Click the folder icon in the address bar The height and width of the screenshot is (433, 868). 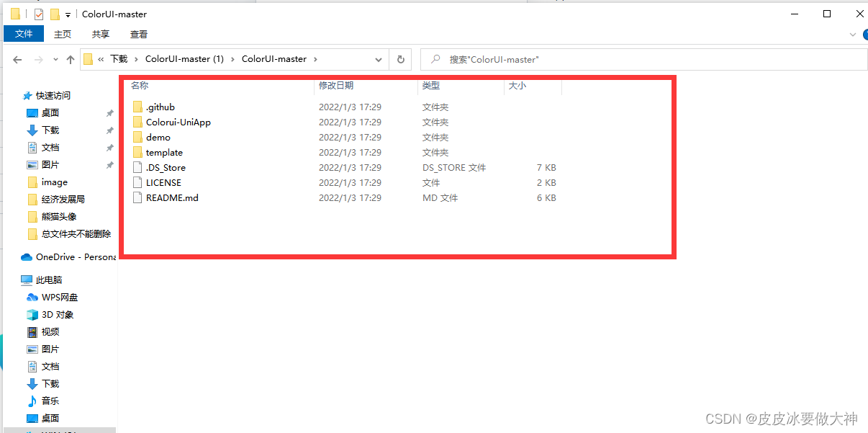pos(88,60)
